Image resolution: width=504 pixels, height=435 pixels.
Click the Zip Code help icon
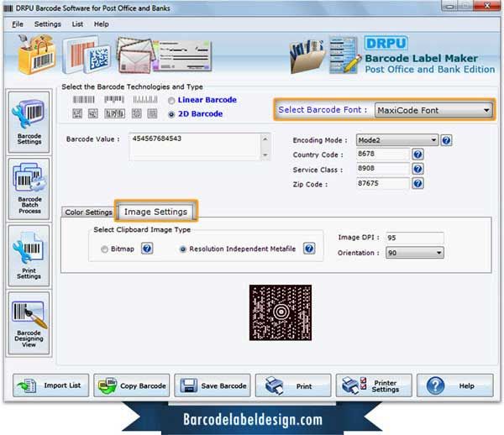click(417, 183)
